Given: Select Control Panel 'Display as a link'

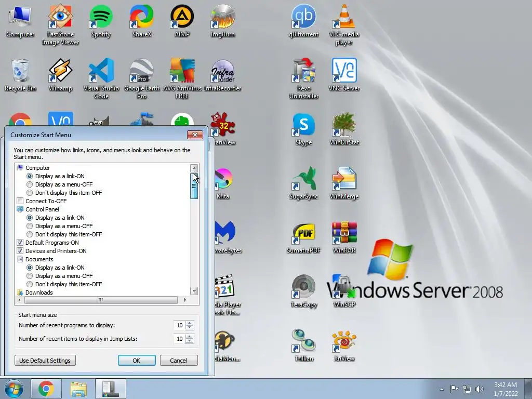Looking at the screenshot, I should point(30,218).
